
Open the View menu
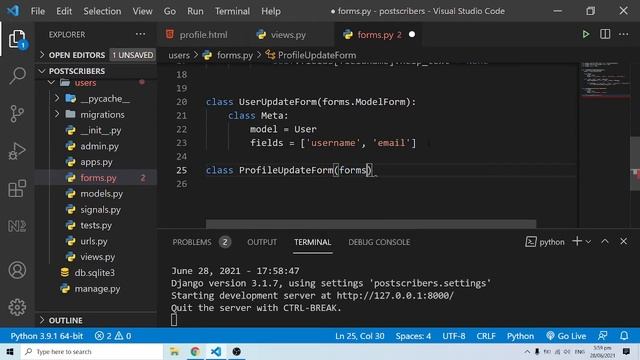142,11
